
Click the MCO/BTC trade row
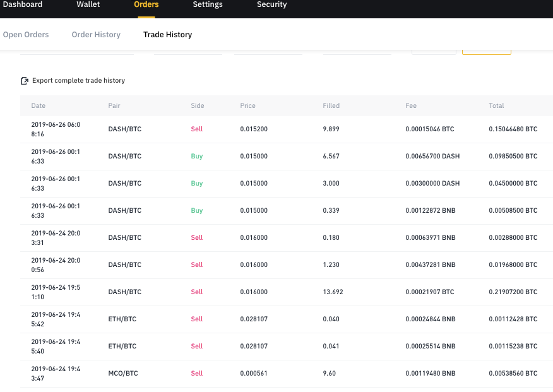point(276,372)
